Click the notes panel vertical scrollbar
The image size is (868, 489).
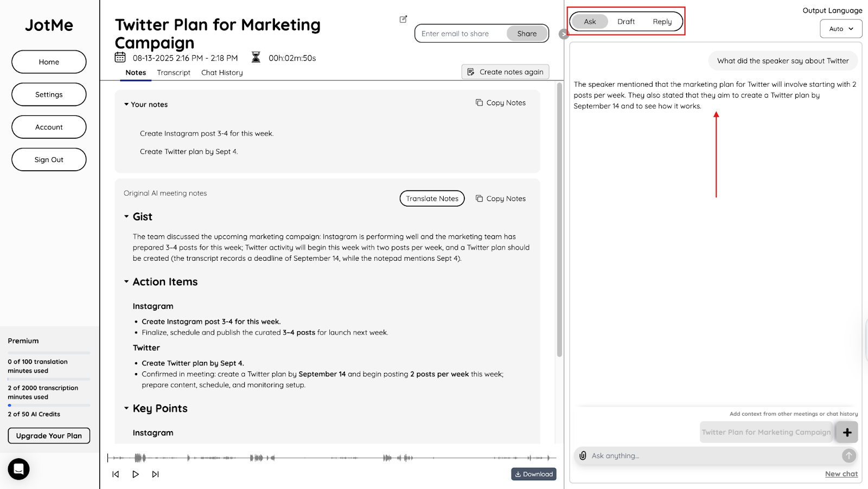click(x=559, y=220)
